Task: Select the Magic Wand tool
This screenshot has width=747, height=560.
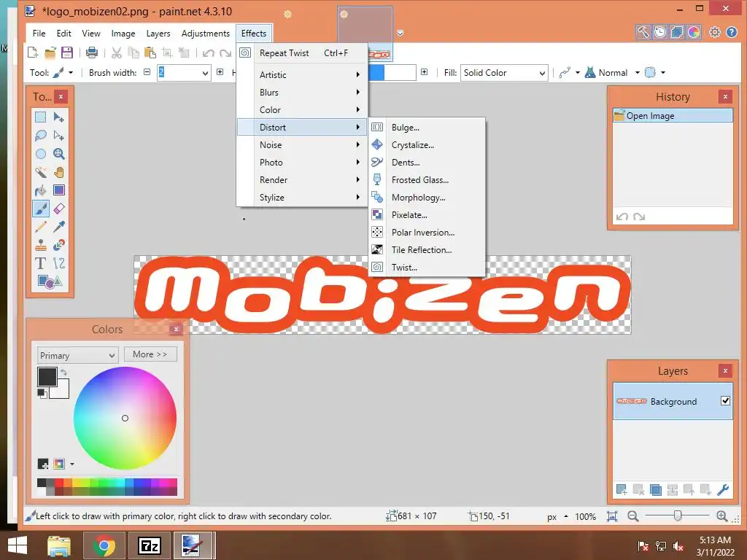Action: click(41, 172)
